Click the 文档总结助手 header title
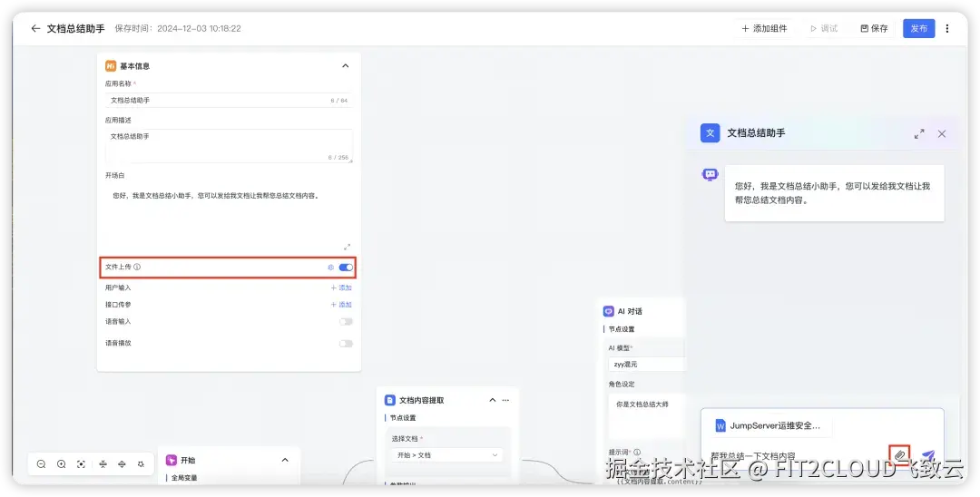Screen dimensions: 980x497 click(75, 29)
